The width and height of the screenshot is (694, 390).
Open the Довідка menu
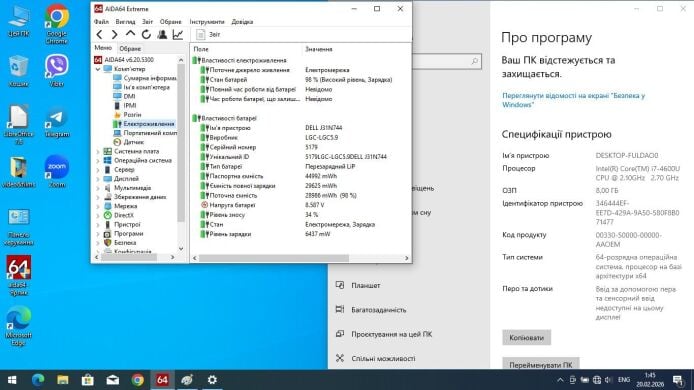pyautogui.click(x=242, y=22)
